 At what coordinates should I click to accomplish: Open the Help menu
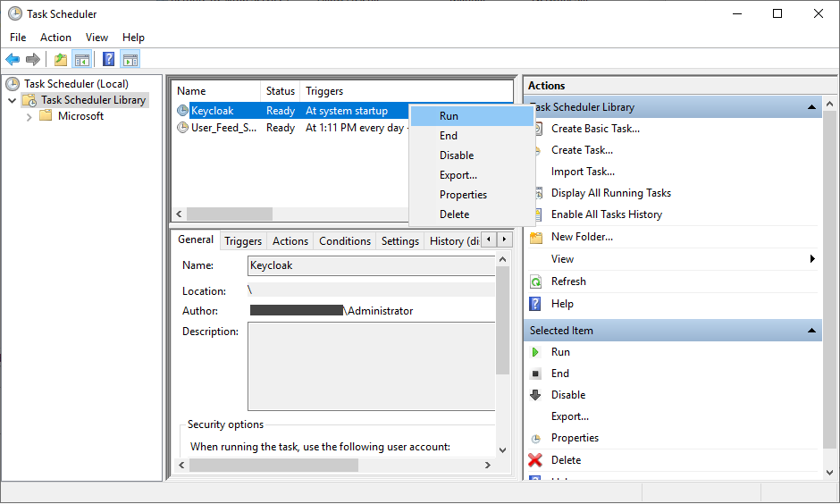click(x=133, y=38)
